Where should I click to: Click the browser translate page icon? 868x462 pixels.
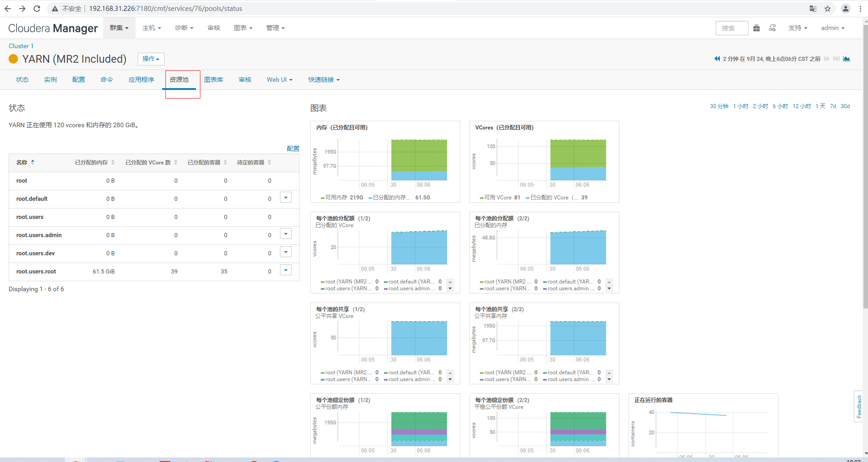pyautogui.click(x=813, y=9)
